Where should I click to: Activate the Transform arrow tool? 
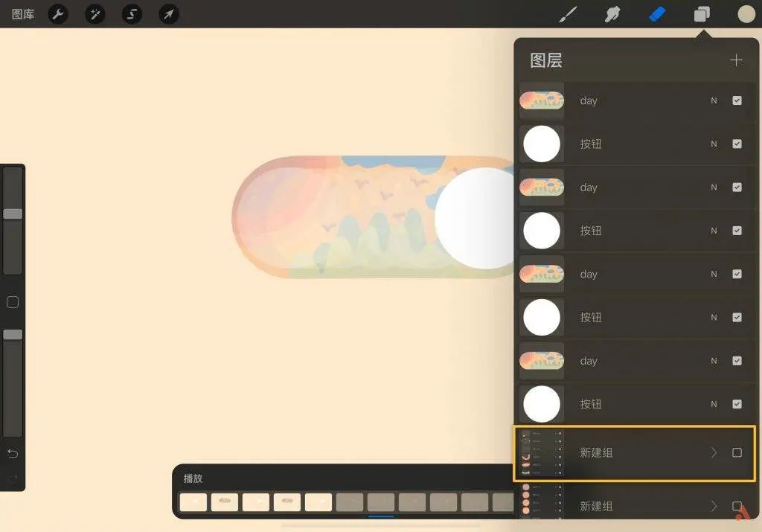coord(169,15)
